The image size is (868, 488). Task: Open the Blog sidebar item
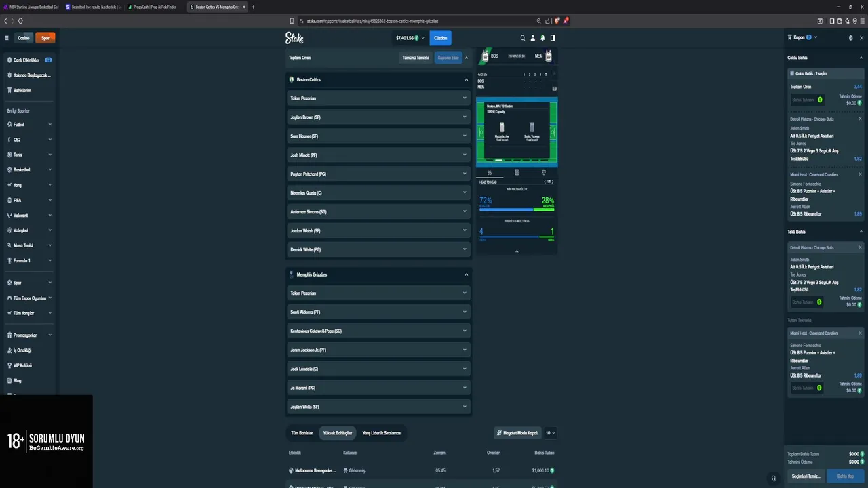[x=29, y=380]
